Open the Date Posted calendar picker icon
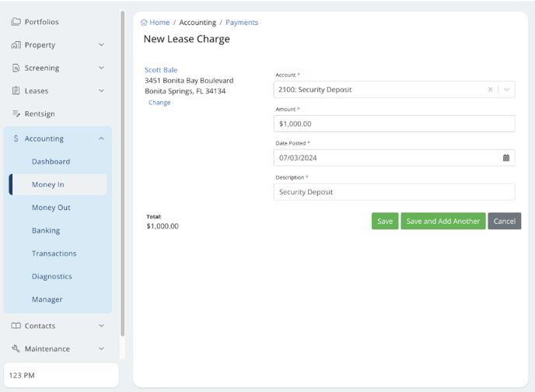The width and height of the screenshot is (535, 392). 505,158
